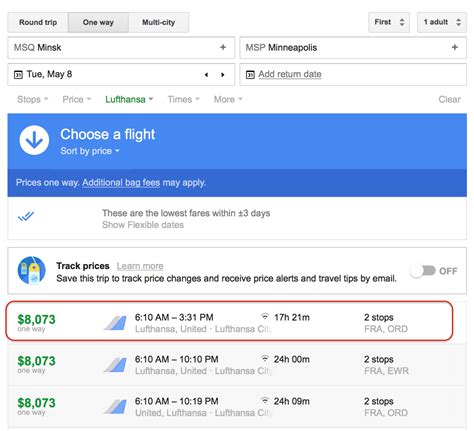Go to next departure day arrow

222,75
